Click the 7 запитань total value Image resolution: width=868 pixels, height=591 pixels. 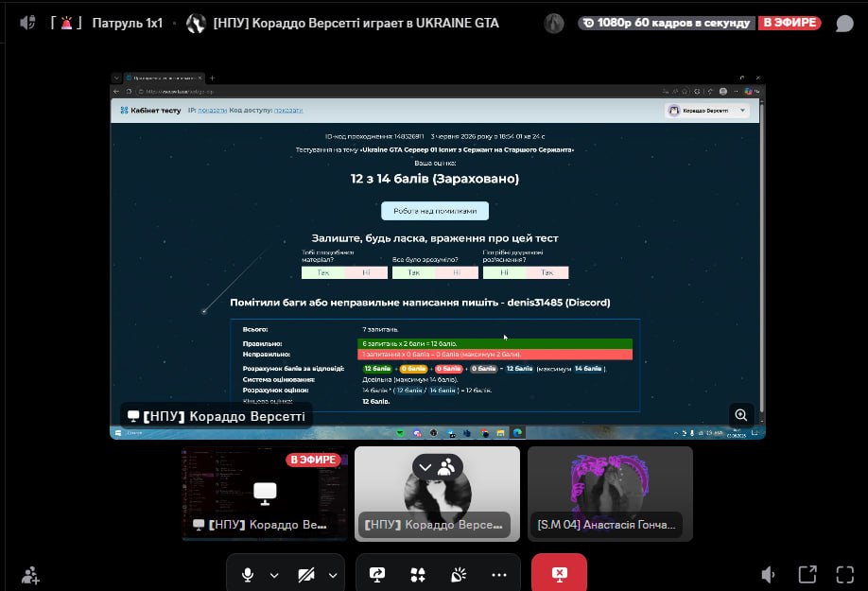pyautogui.click(x=380, y=329)
